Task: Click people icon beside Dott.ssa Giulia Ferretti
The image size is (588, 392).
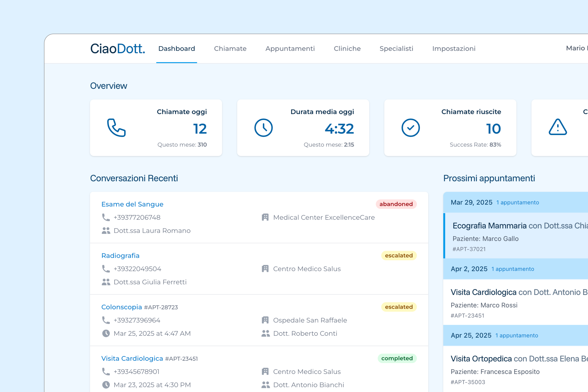Action: (x=106, y=282)
